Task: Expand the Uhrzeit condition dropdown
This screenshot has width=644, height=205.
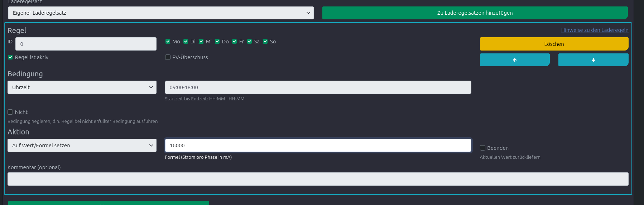Action: tap(82, 87)
